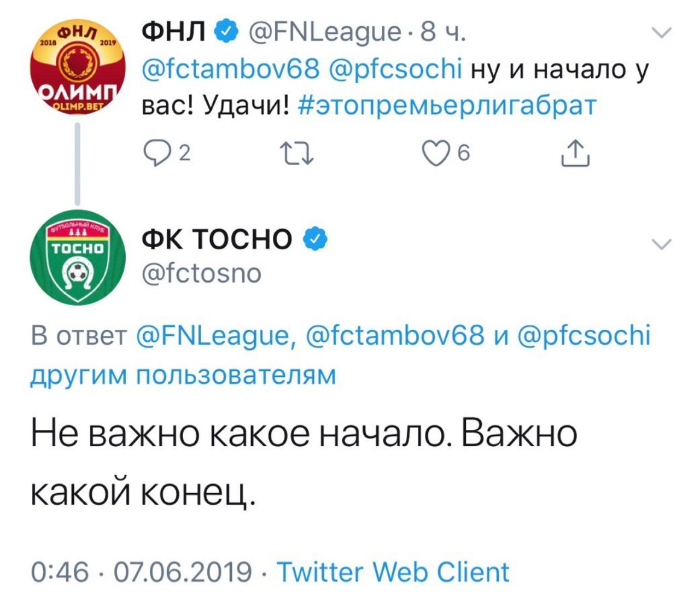Click the Twitter Web Client link
This screenshot has height=607, width=700.
coord(393,572)
